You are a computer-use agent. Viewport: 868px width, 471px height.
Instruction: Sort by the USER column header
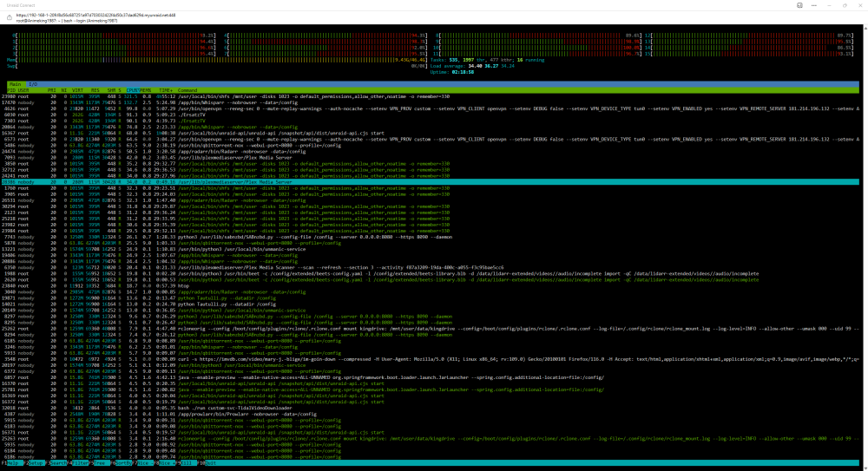pyautogui.click(x=23, y=90)
